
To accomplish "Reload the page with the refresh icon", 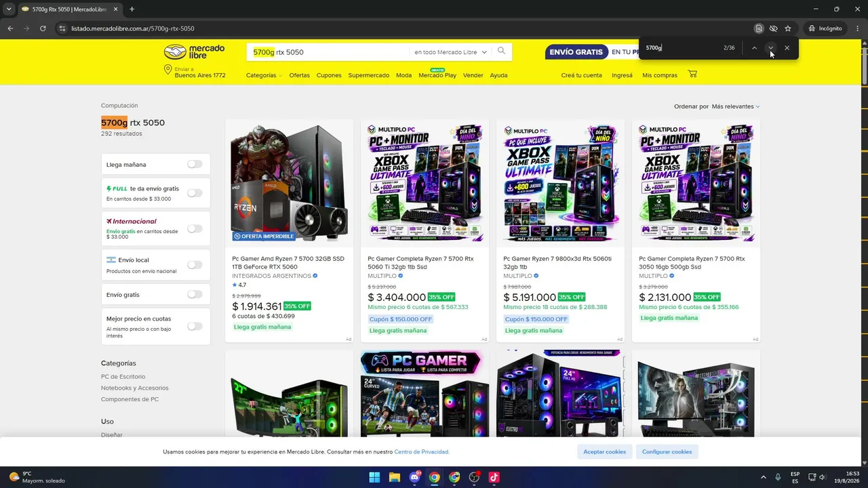I will pyautogui.click(x=43, y=28).
